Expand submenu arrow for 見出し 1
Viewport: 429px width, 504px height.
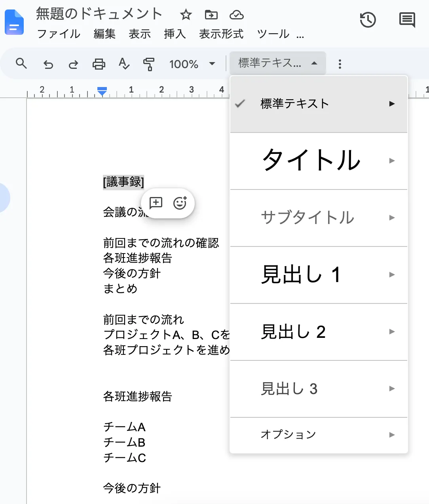[392, 275]
